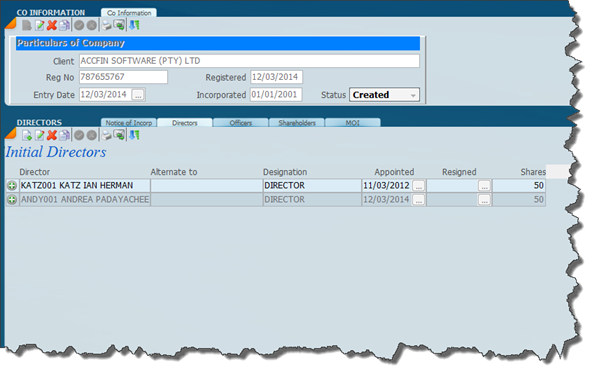
Task: Click red X delete icon in Directors toolbar
Action: tap(52, 135)
